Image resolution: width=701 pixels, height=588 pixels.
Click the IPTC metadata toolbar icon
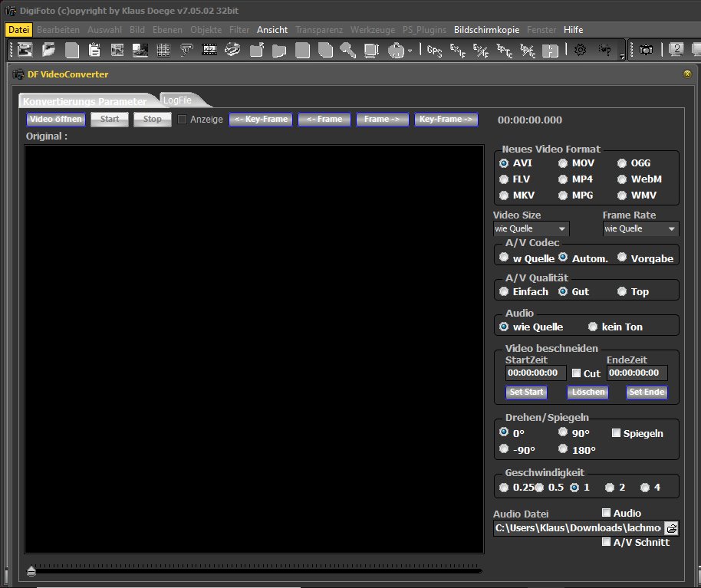point(505,51)
